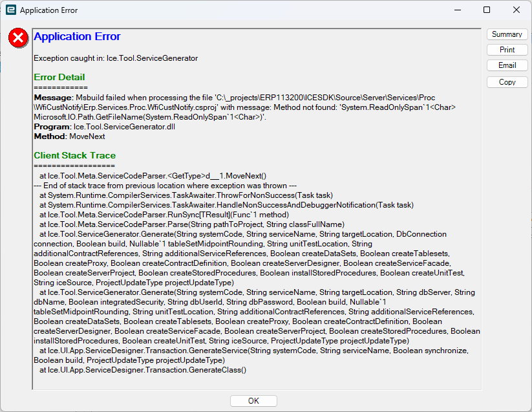Click the HandleNonSuccessAndDebuggerNotification stack line
This screenshot has height=412, width=532.
(x=227, y=205)
